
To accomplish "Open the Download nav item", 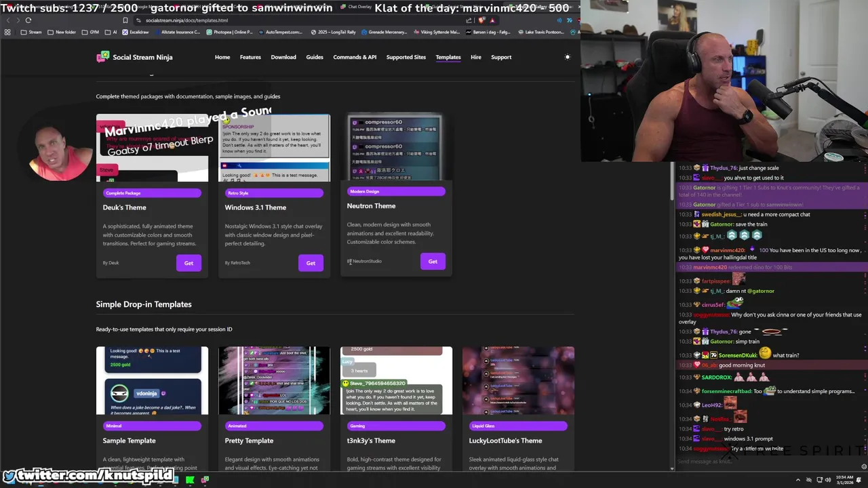I will pos(283,57).
